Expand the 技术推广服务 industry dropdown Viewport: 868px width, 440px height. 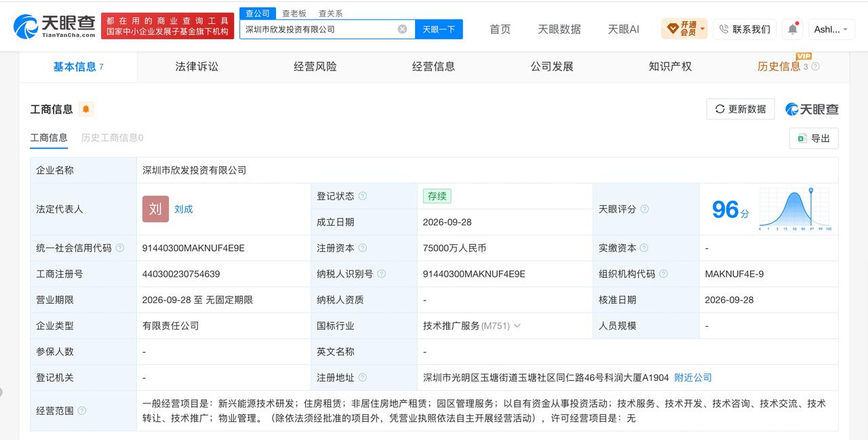(517, 325)
